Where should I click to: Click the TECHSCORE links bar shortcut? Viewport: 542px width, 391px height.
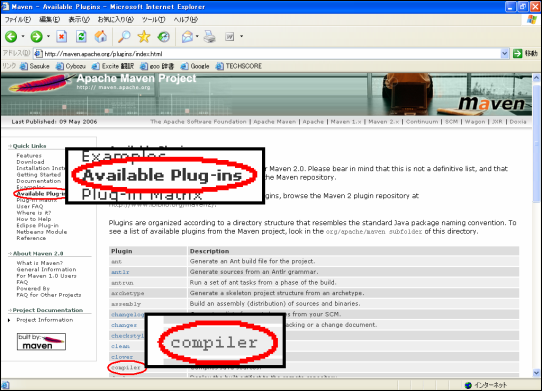(239, 66)
